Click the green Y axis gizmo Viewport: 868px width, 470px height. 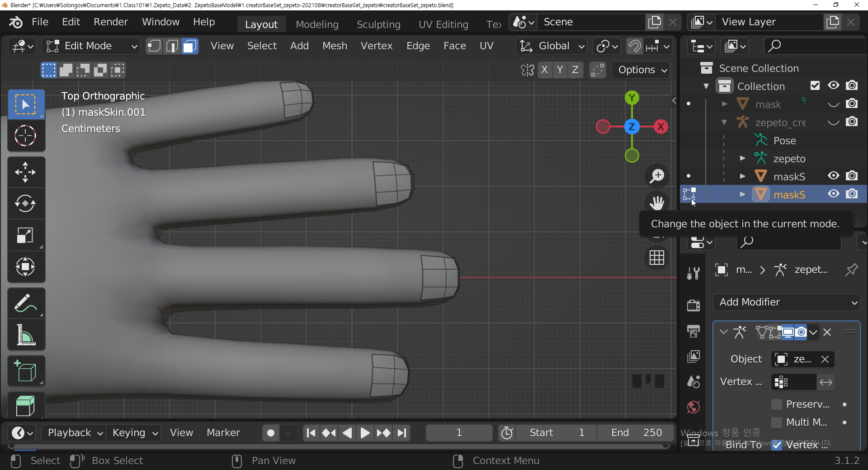tap(632, 98)
